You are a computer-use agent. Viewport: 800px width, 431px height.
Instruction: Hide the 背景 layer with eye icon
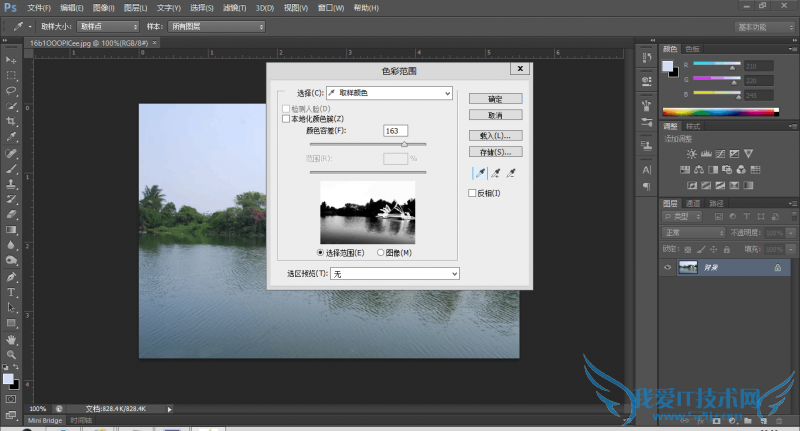(x=668, y=268)
